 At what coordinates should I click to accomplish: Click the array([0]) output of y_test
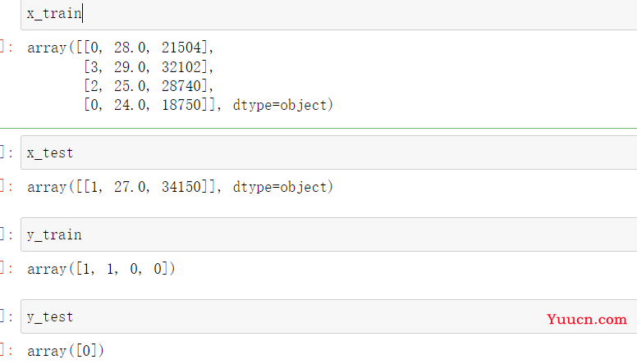66,351
